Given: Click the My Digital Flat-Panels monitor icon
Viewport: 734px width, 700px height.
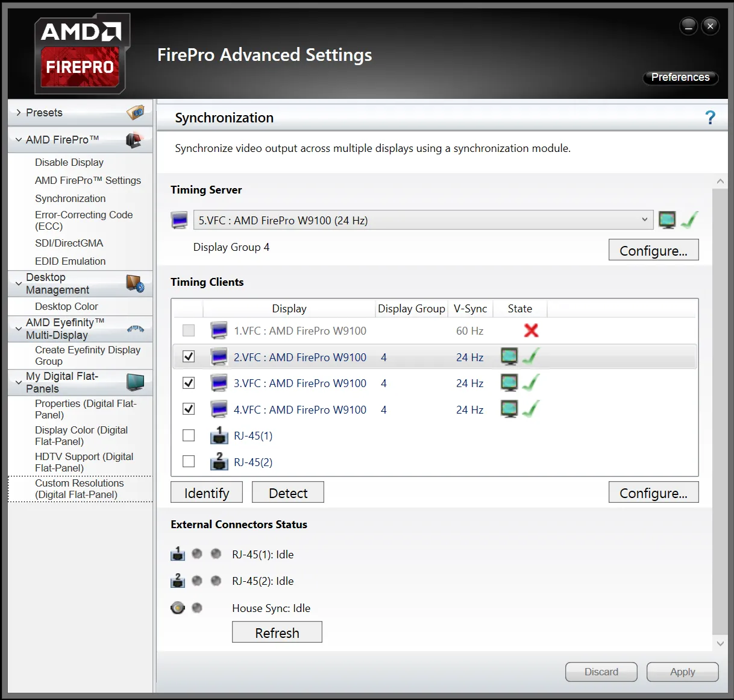Looking at the screenshot, I should click(136, 382).
